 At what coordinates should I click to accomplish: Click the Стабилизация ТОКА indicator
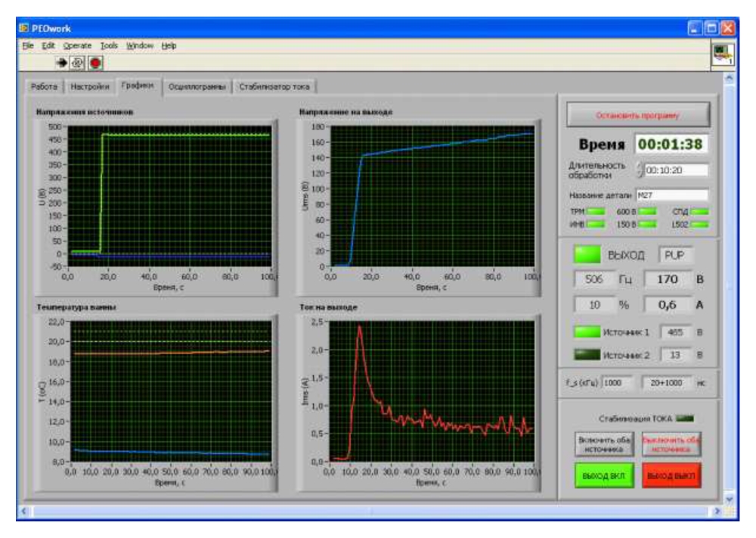[685, 418]
